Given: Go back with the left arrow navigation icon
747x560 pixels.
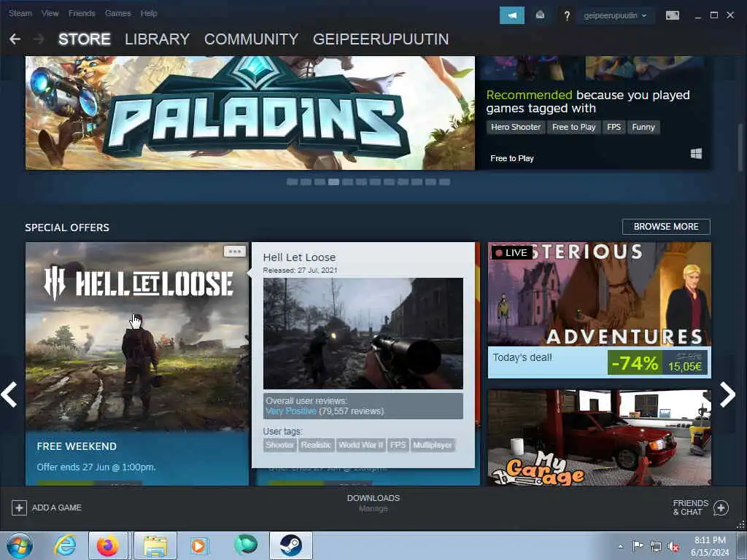Looking at the screenshot, I should [x=15, y=39].
